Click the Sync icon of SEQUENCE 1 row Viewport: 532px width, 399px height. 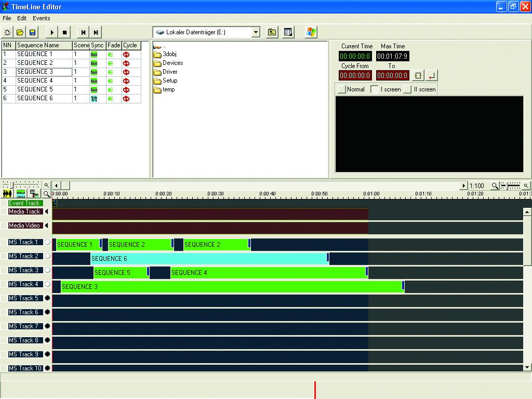tap(94, 54)
